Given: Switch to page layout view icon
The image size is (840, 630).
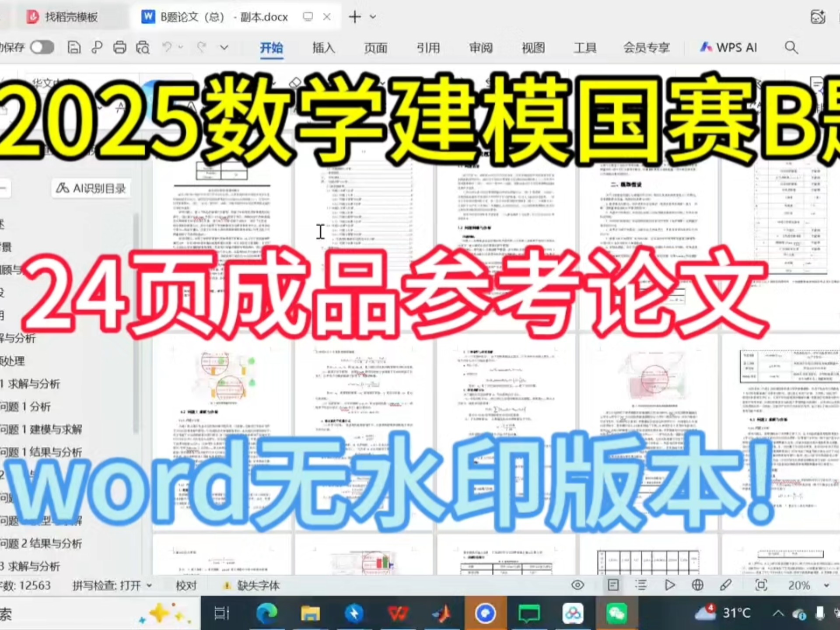Looking at the screenshot, I should (613, 585).
